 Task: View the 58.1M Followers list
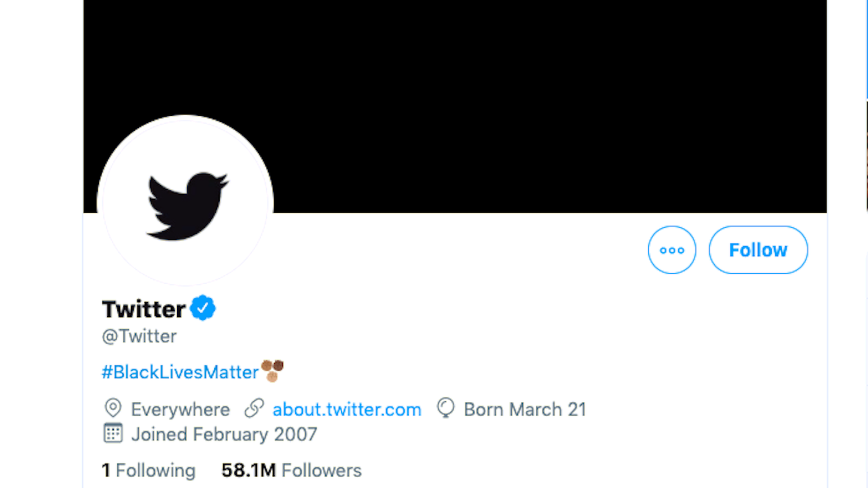click(x=291, y=470)
